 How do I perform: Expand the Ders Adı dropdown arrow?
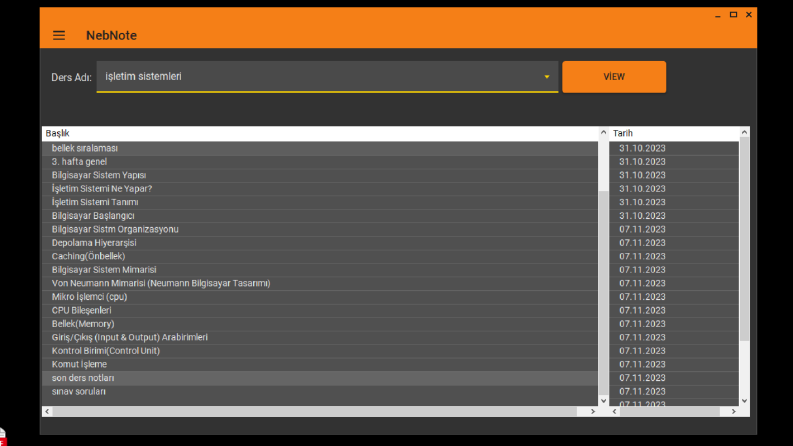(547, 77)
